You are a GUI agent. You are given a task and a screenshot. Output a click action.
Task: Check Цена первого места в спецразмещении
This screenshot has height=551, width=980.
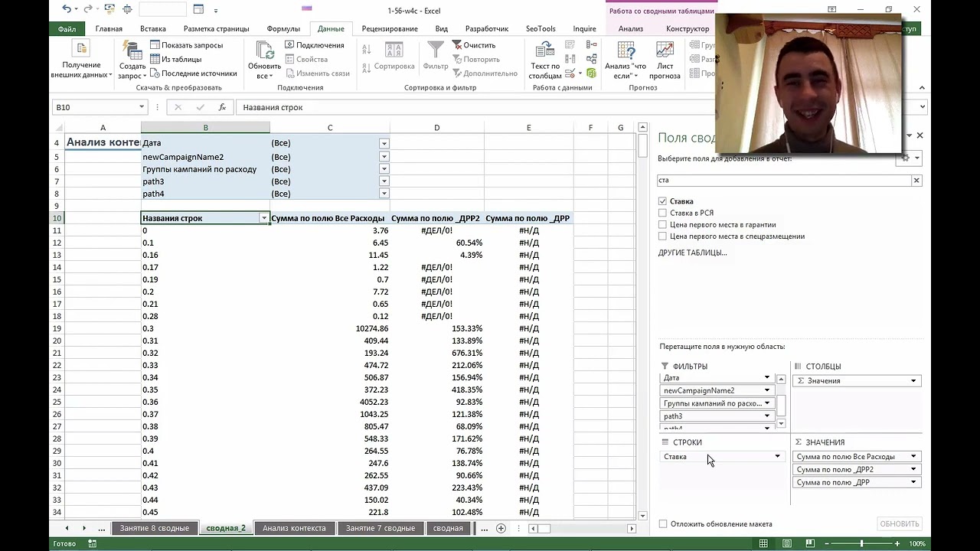(x=662, y=236)
